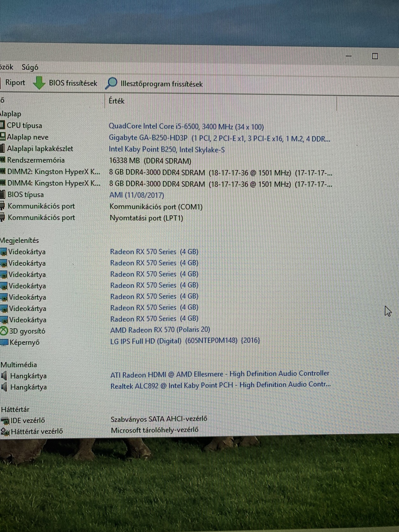Click the sixth Videokártya row icon
Viewport: 399px width, 532px height.
(4, 309)
